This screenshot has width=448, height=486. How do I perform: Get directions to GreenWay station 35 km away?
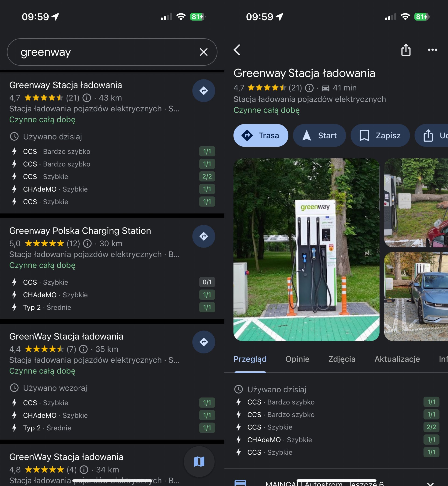coord(204,342)
